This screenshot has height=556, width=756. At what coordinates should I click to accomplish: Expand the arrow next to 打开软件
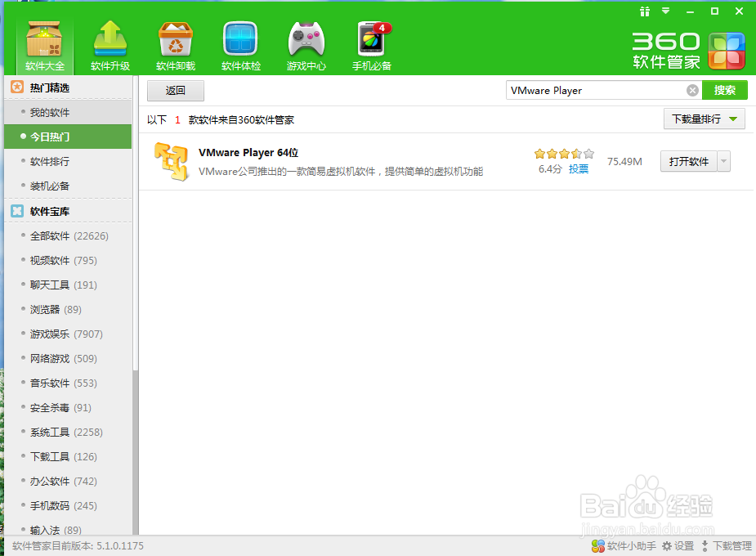point(723,162)
